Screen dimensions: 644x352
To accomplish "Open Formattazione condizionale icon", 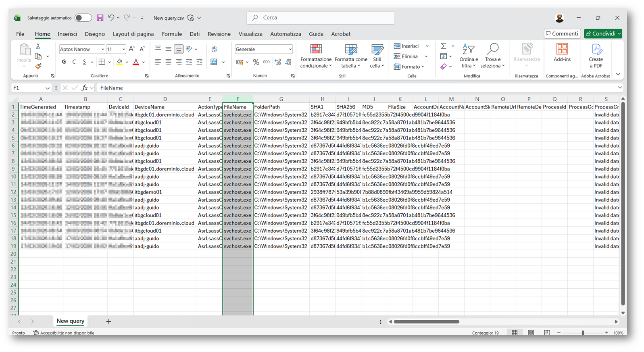I will [316, 50].
